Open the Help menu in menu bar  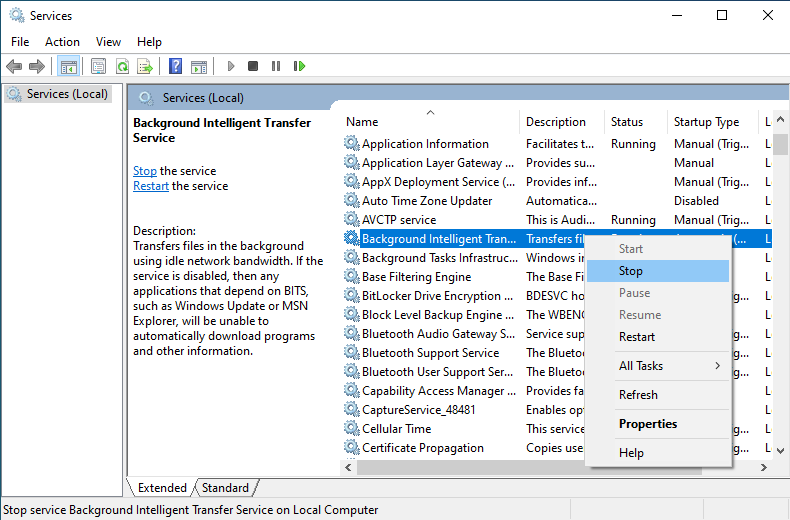click(x=149, y=42)
